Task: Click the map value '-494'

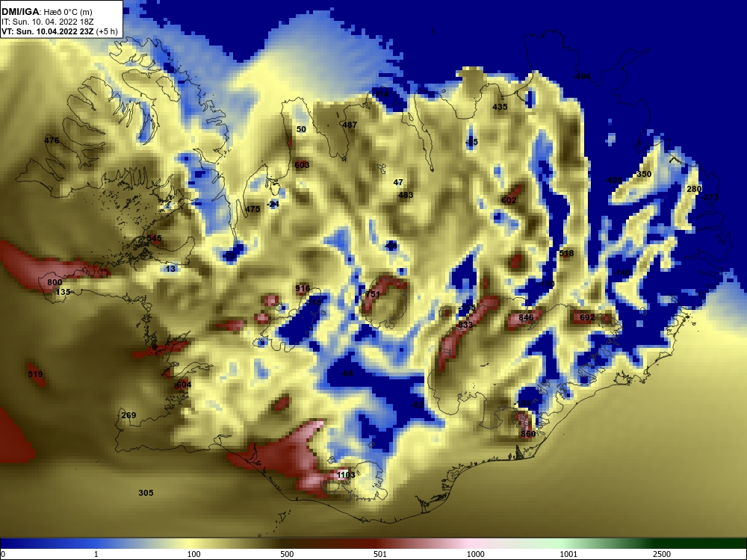Action: [x=582, y=77]
